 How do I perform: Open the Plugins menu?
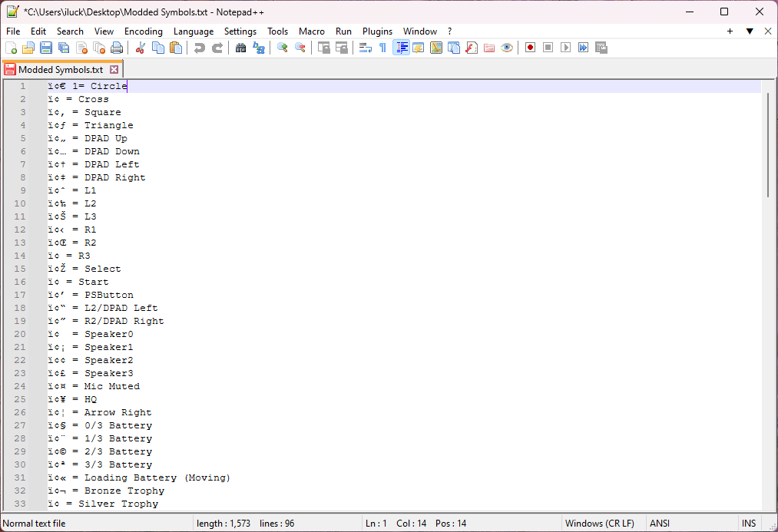point(377,31)
